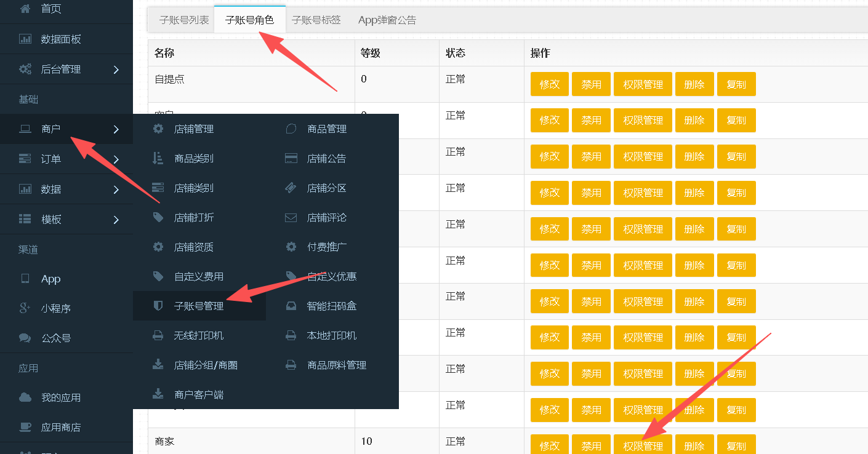The image size is (868, 454).
Task: Switch to the 子账号列表 tab
Action: [x=184, y=20]
